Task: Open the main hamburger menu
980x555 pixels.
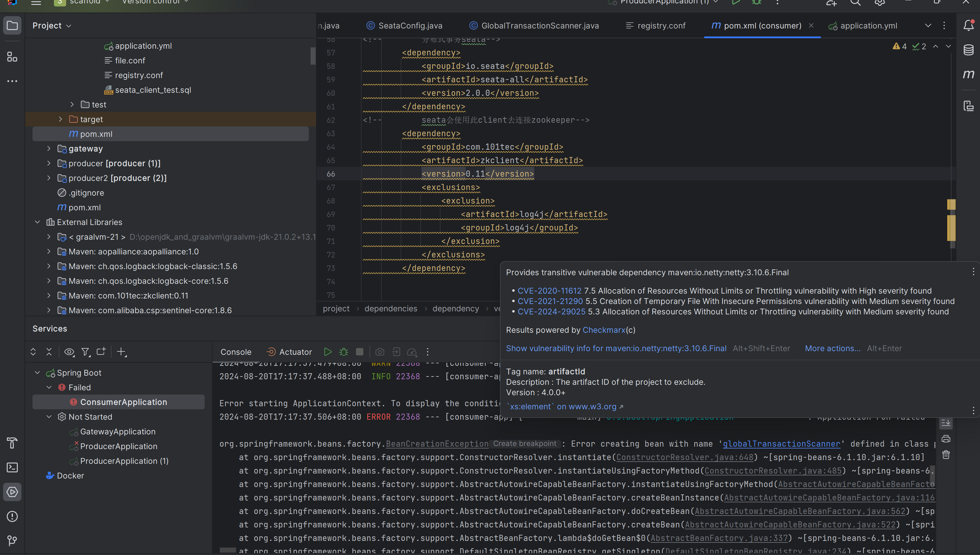Action: (36, 2)
